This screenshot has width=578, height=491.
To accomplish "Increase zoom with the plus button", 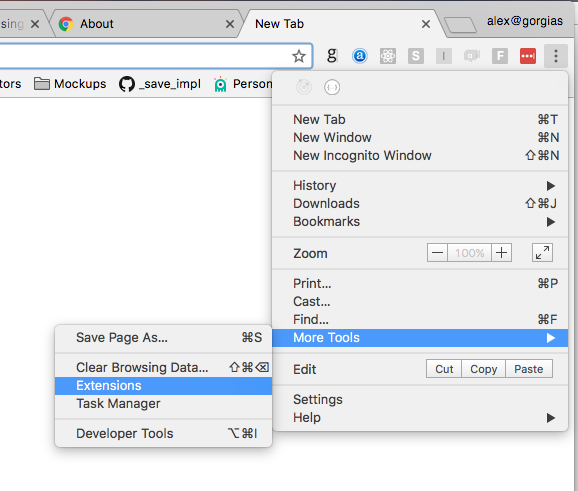I will tap(501, 253).
